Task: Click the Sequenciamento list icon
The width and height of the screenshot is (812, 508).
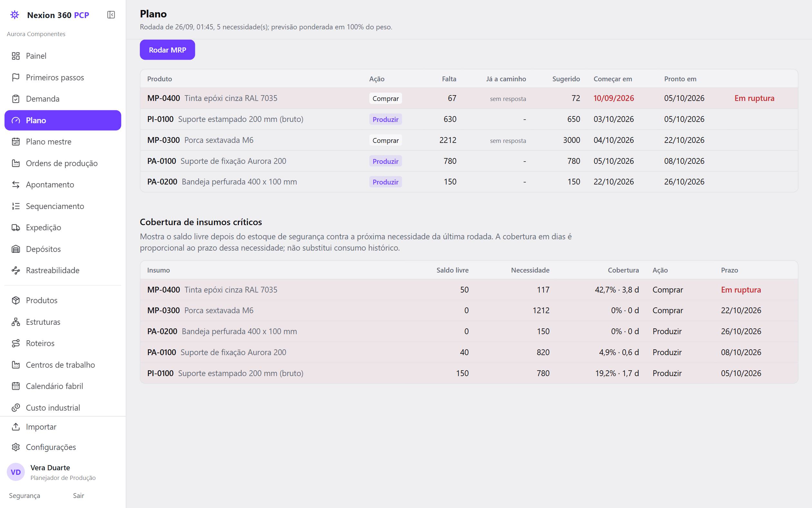Action: tap(16, 206)
